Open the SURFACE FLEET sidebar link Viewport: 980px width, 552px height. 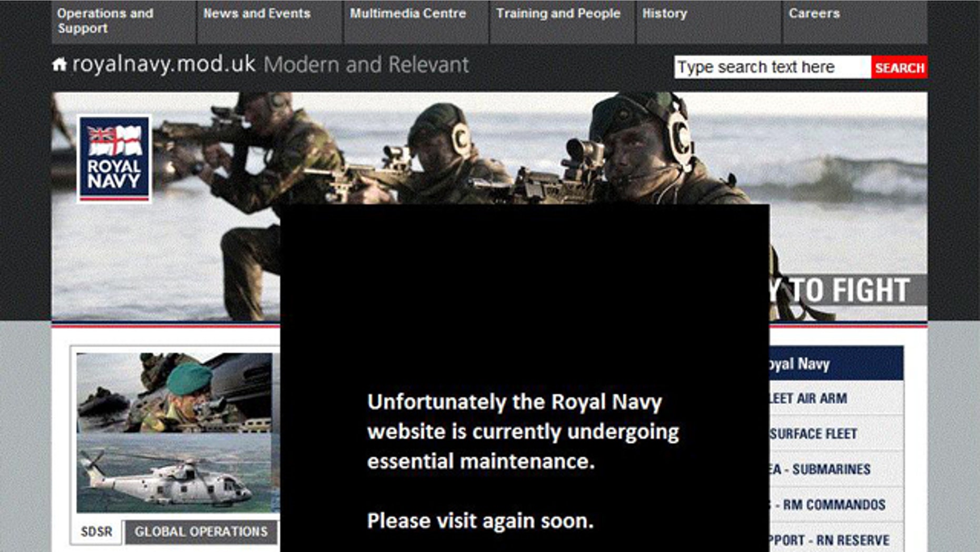click(836, 434)
